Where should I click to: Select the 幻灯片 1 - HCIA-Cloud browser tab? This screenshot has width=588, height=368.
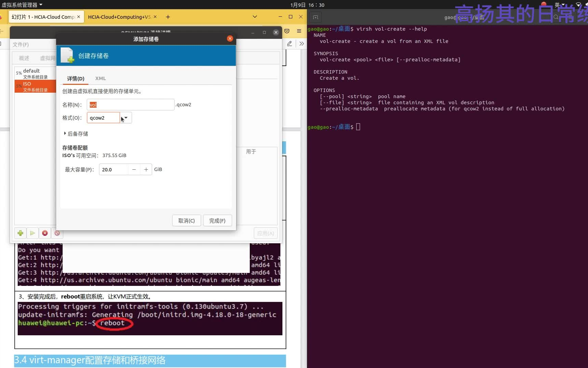pyautogui.click(x=43, y=17)
